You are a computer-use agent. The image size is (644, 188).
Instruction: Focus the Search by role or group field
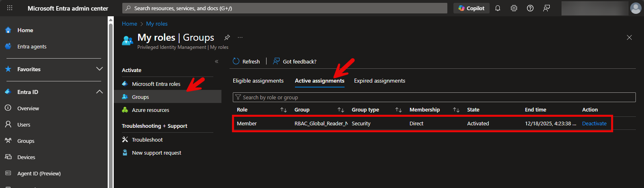click(434, 97)
